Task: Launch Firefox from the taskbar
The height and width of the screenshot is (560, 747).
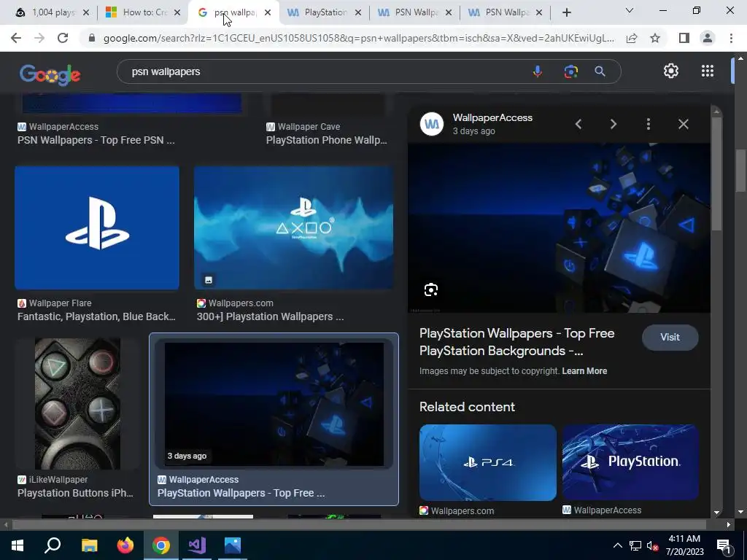Action: click(125, 545)
